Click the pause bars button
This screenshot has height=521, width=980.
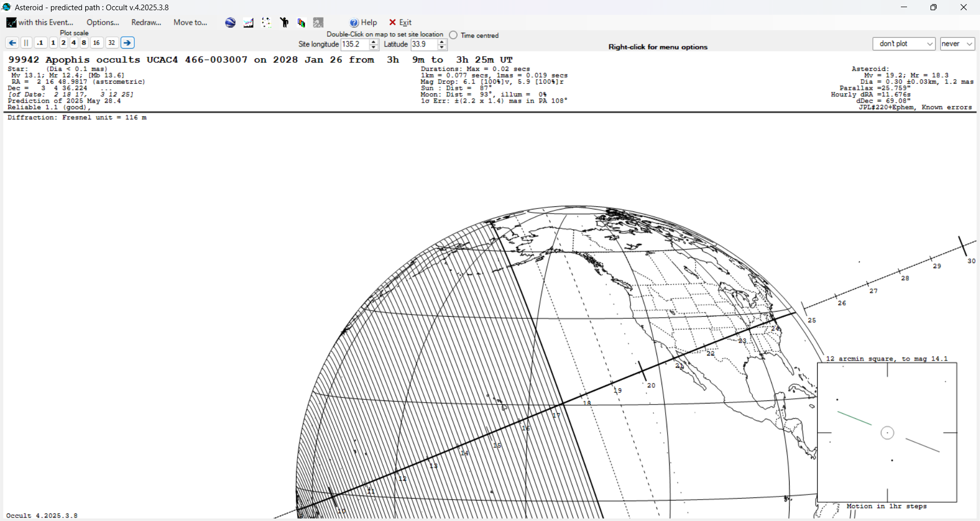[27, 43]
